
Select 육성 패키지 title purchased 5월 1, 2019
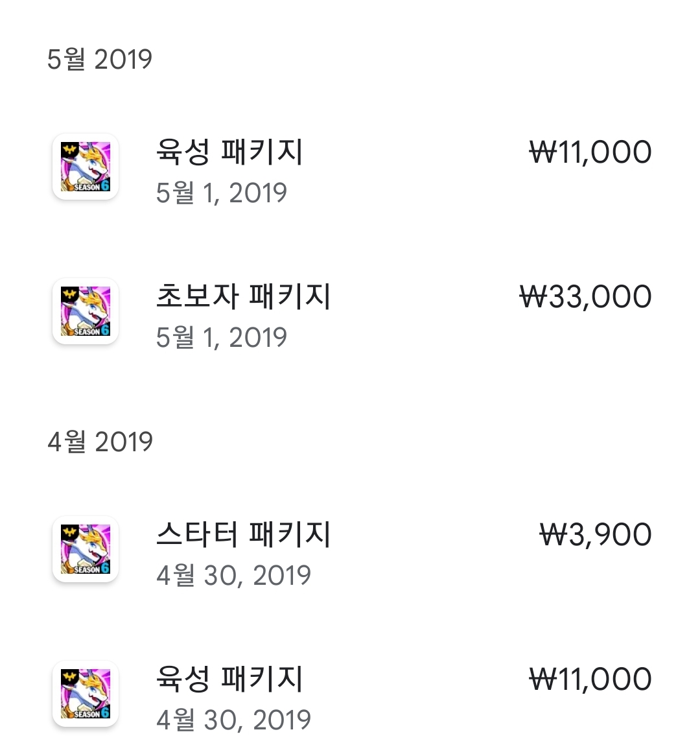(229, 152)
